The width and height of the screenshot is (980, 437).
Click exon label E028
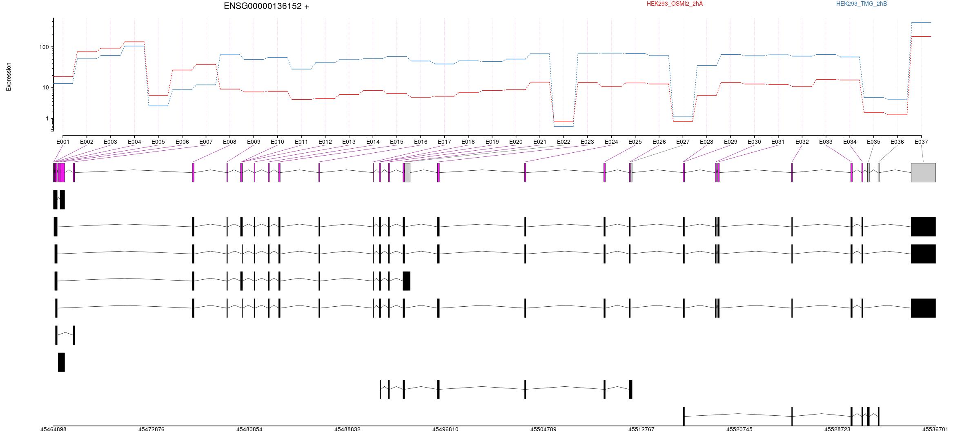point(706,142)
